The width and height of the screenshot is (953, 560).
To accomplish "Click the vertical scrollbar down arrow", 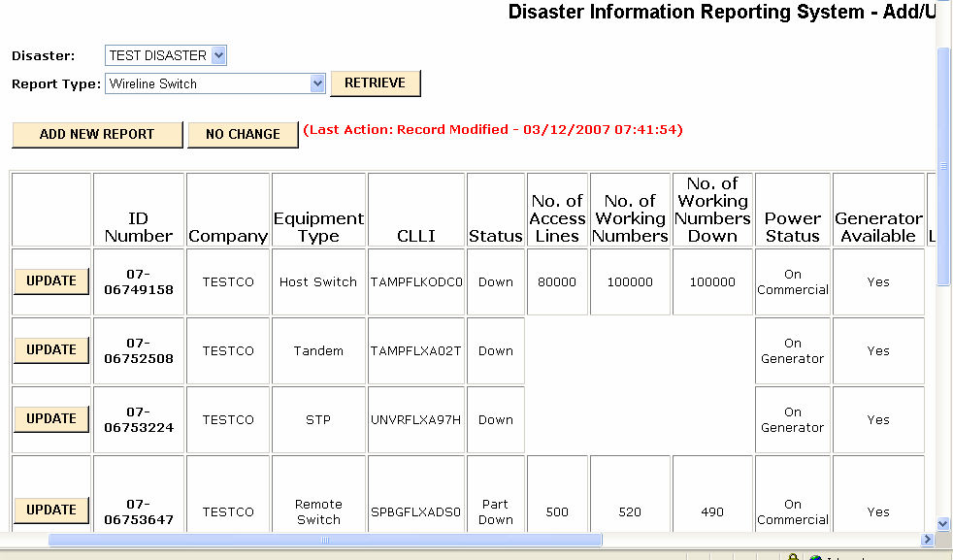I will click(x=942, y=523).
